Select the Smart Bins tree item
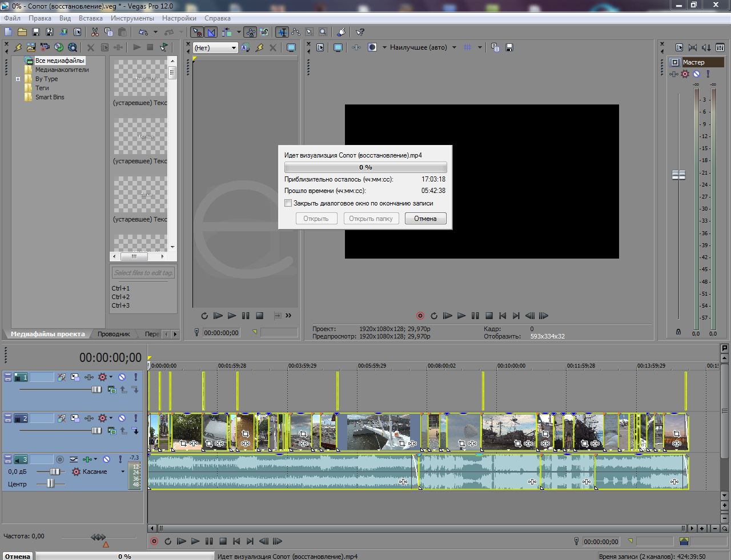Screen dimensions: 731x560 pos(50,97)
